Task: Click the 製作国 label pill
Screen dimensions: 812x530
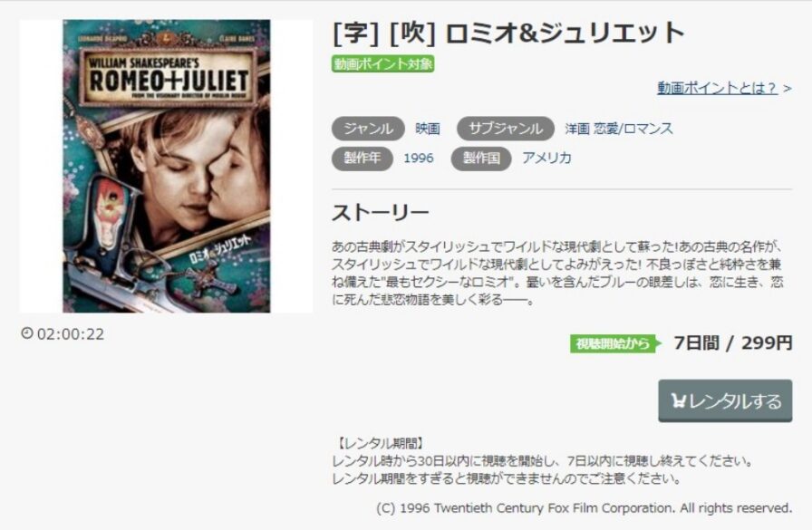Action: pos(481,158)
